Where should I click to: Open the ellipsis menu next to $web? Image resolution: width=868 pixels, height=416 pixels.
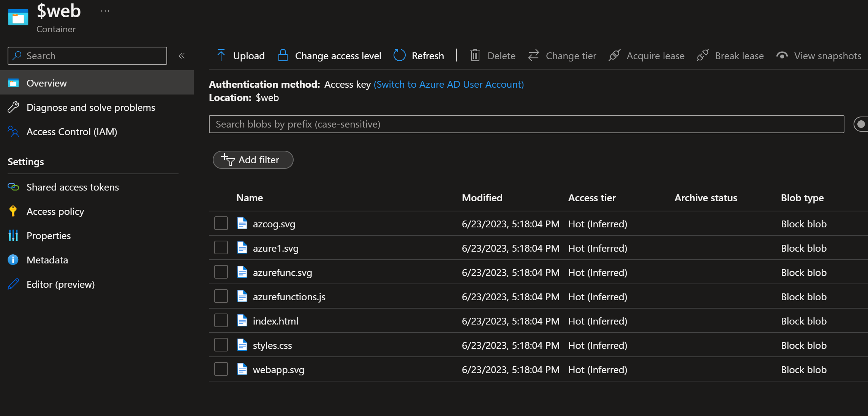point(105,11)
